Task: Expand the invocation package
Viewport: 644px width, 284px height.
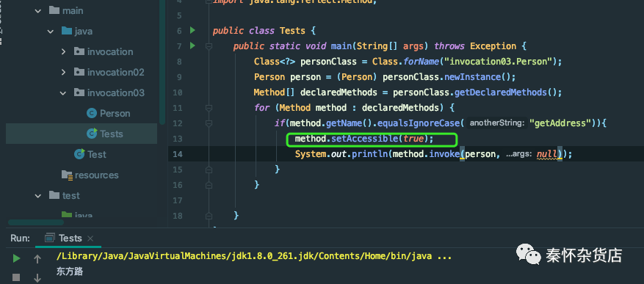Action: (63, 51)
